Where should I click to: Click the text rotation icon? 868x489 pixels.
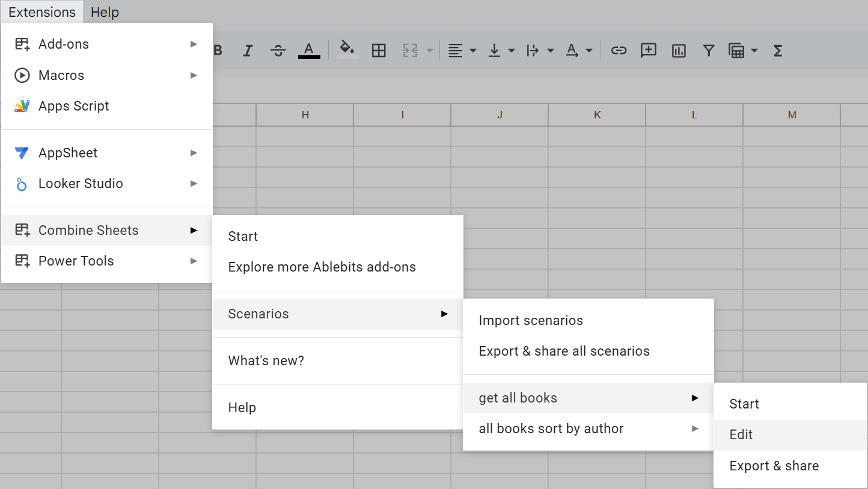click(x=572, y=51)
